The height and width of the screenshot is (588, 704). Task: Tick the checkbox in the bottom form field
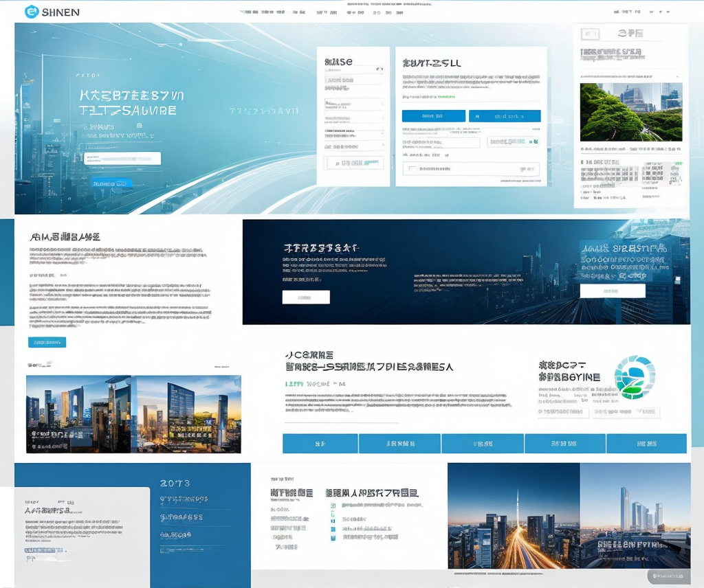412,168
